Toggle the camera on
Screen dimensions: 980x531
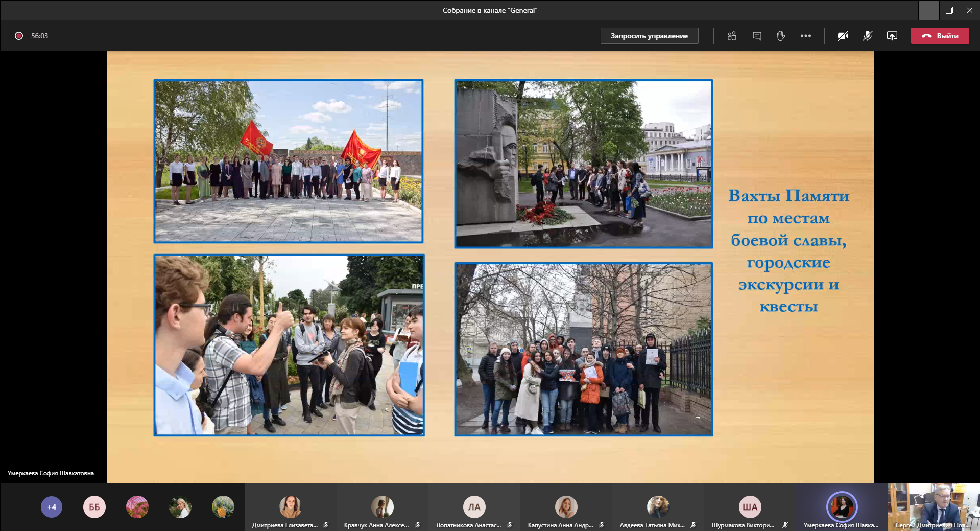(843, 36)
